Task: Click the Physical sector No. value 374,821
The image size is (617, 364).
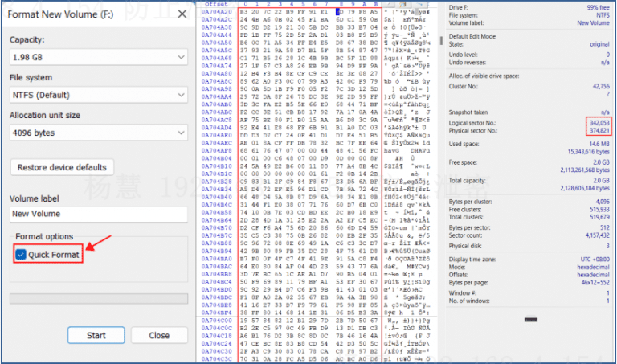Action: [598, 129]
